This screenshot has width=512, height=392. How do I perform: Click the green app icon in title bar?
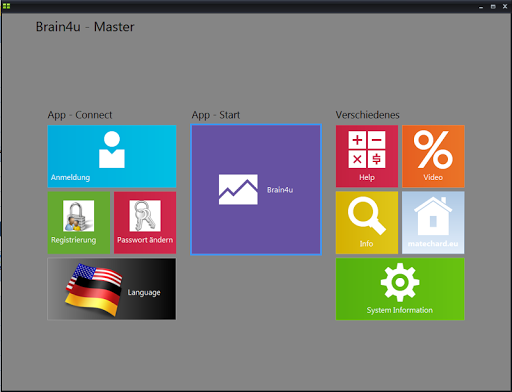tap(6, 6)
